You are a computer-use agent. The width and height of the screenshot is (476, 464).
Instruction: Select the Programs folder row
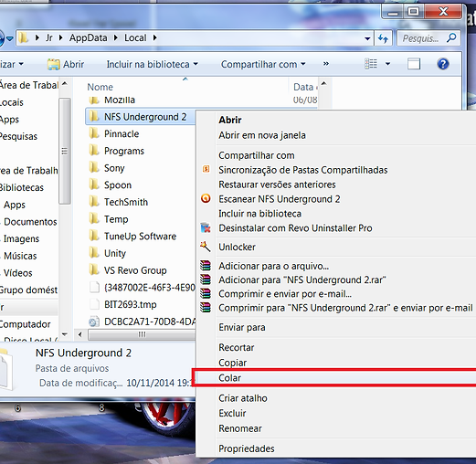(x=141, y=151)
